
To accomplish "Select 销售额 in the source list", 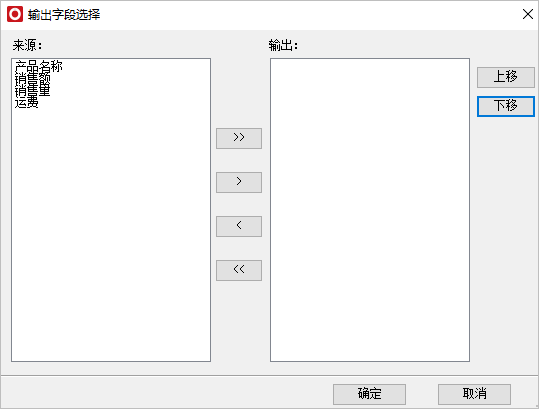I will point(33,78).
